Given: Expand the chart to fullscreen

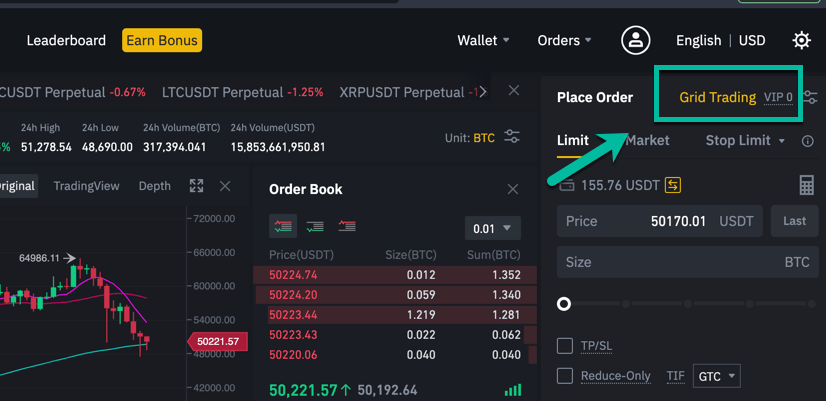Looking at the screenshot, I should pyautogui.click(x=196, y=186).
